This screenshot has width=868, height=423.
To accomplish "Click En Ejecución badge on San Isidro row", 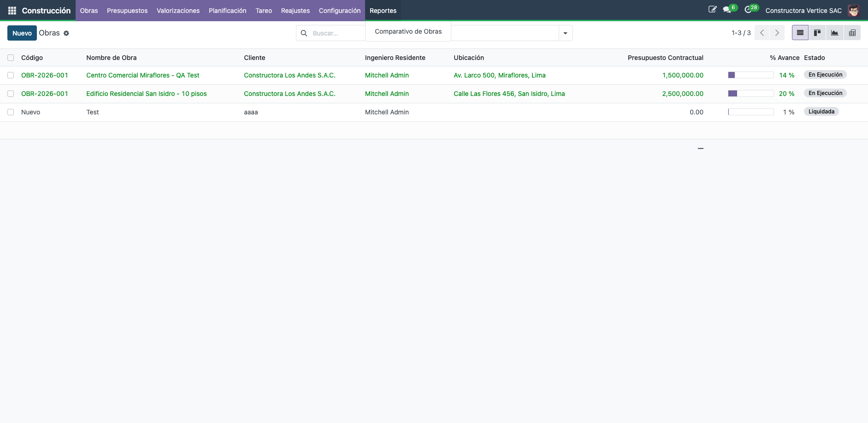I will [x=825, y=93].
